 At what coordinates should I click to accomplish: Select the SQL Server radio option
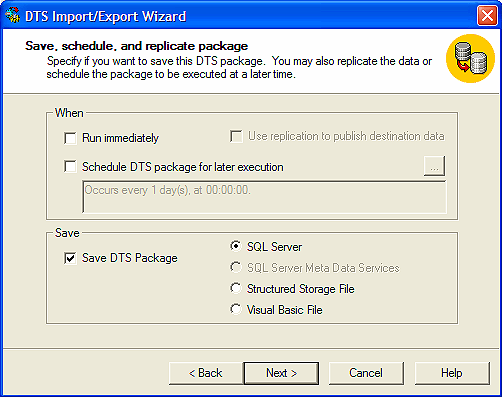(236, 246)
